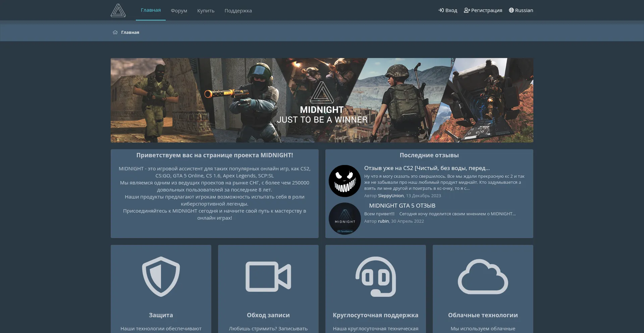Click the MIDNIGHT triangle logo in header
Image resolution: width=644 pixels, height=333 pixels.
118,10
